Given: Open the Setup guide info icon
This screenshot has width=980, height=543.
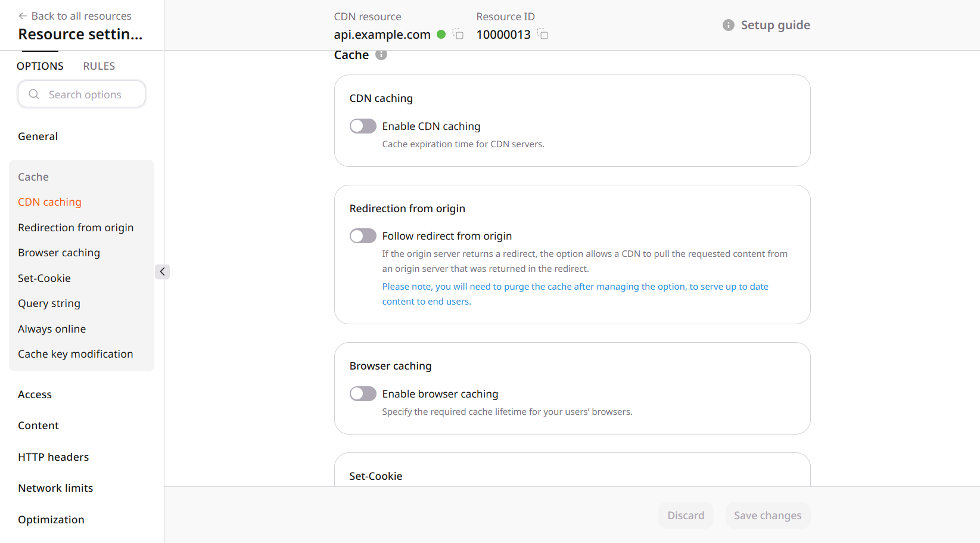Looking at the screenshot, I should tap(728, 25).
